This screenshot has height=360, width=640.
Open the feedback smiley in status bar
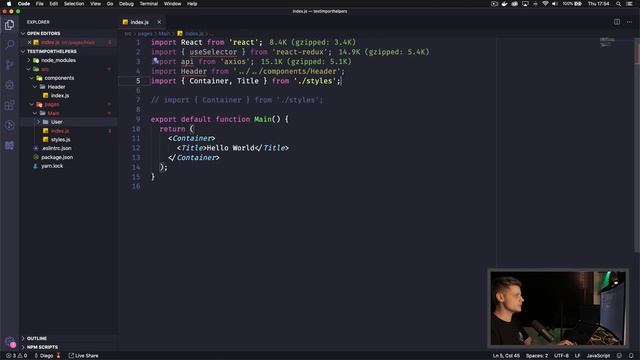(x=619, y=356)
